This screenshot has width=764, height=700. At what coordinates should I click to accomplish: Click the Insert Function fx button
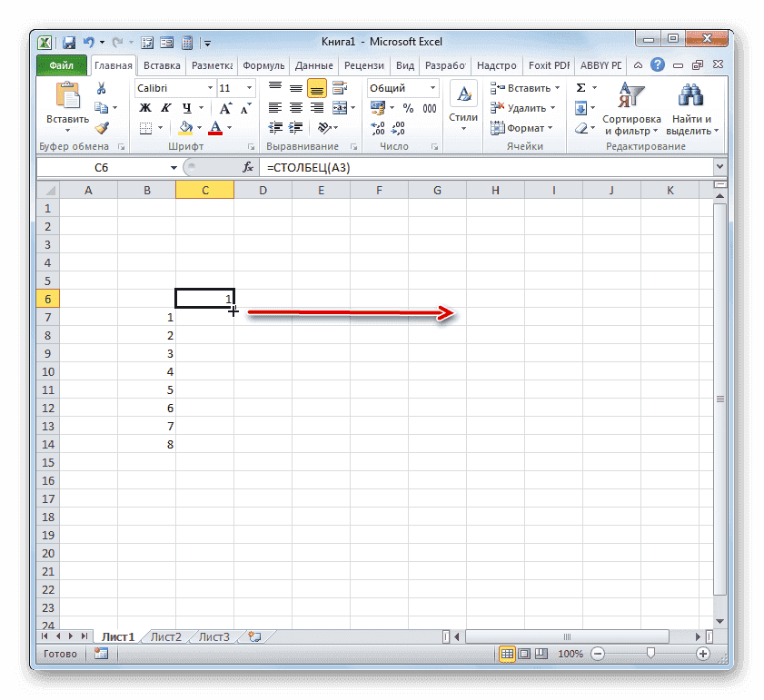pos(248,167)
